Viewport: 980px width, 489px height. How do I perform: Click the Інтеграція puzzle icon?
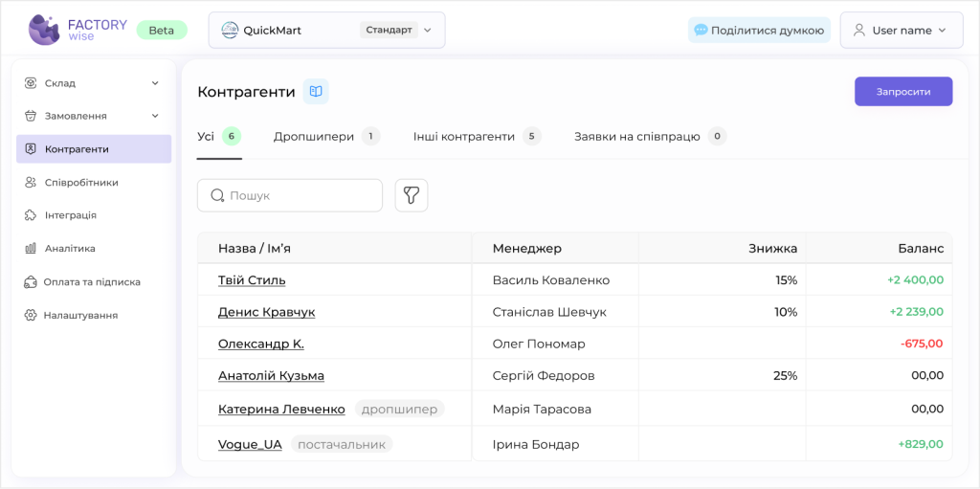click(x=30, y=215)
